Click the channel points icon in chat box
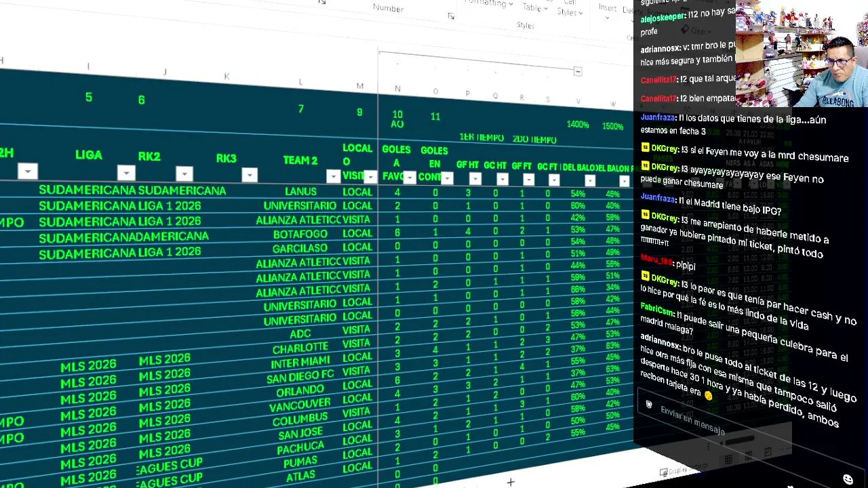This screenshot has height=488, width=868. 649,405
